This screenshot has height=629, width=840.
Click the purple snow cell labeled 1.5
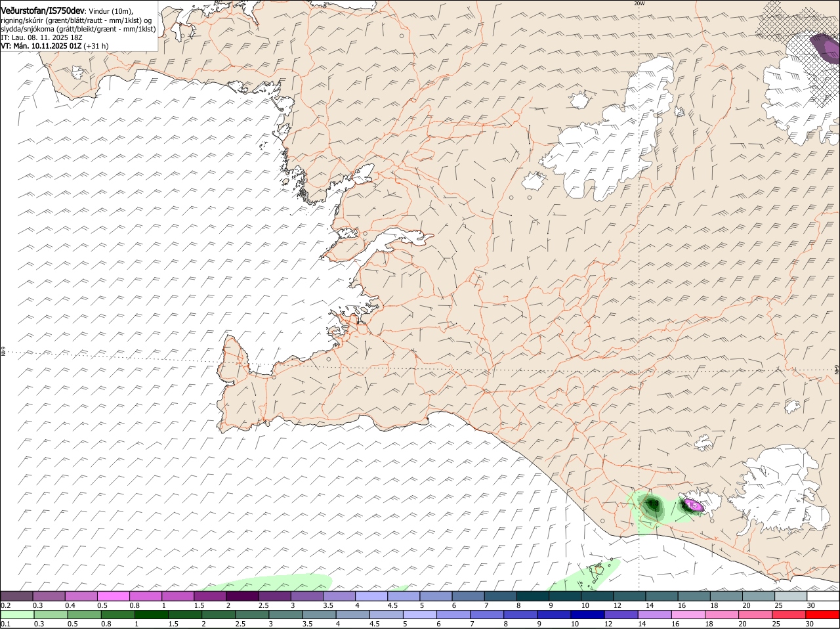[x=692, y=506]
